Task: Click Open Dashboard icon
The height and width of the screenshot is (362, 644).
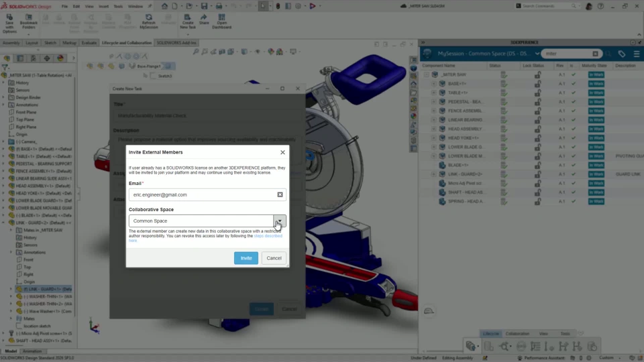Action: click(x=222, y=21)
